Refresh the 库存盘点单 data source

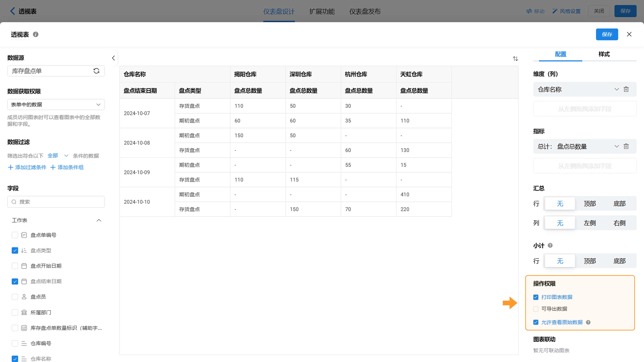pos(96,71)
